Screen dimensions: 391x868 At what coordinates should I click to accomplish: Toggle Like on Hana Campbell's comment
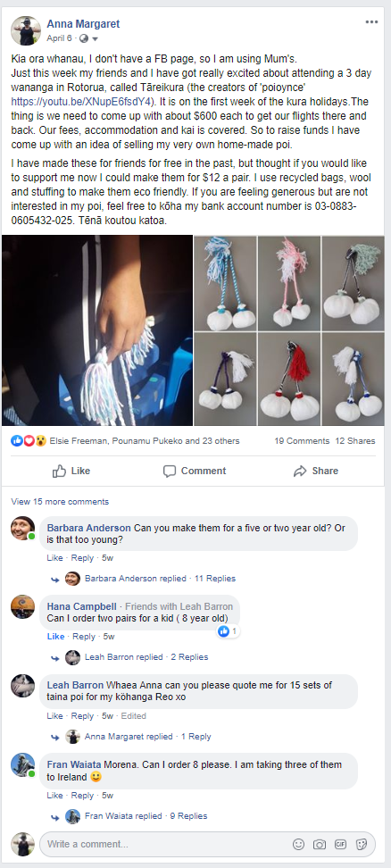point(55,637)
